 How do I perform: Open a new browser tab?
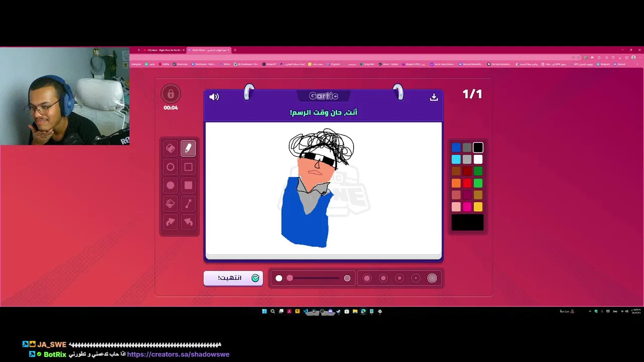[235, 50]
